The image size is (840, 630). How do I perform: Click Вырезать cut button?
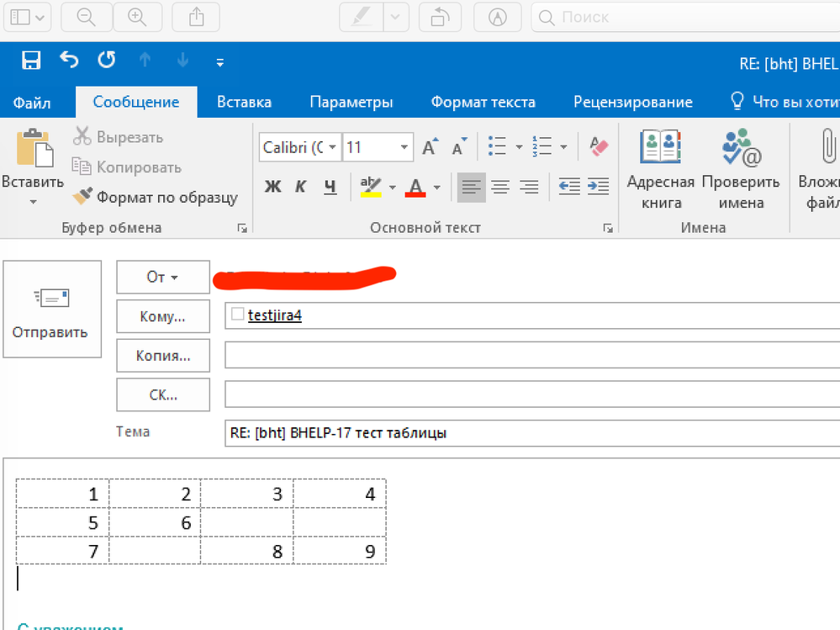(x=118, y=137)
